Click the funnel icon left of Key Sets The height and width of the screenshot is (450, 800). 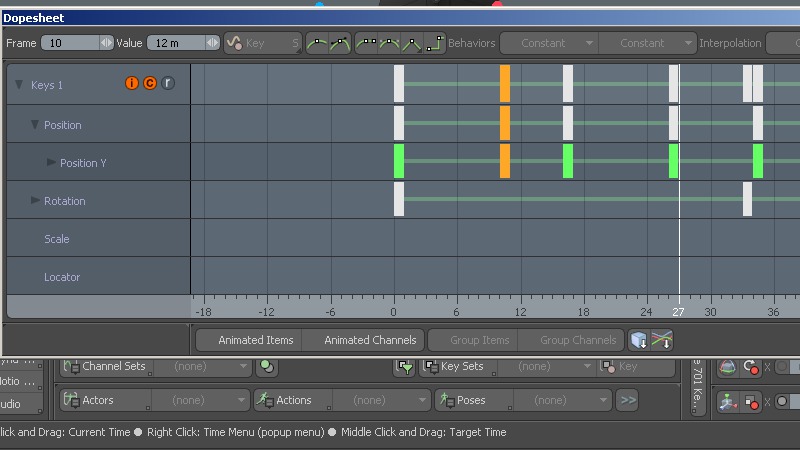click(x=404, y=367)
